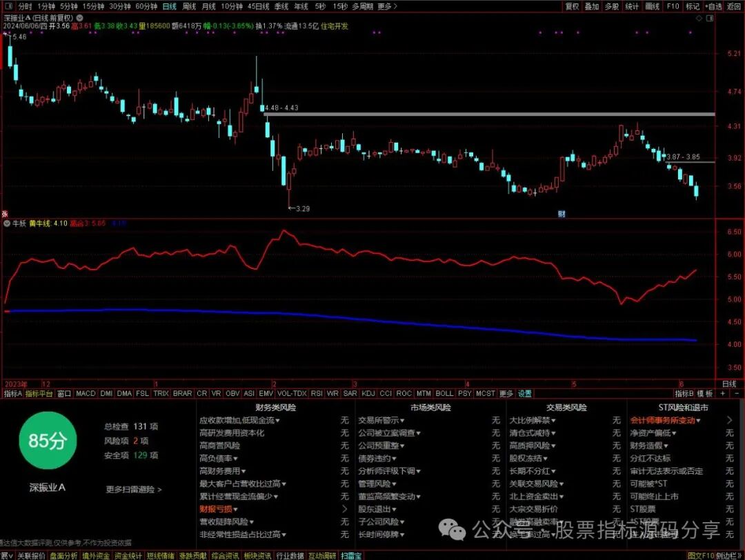The height and width of the screenshot is (560, 745).
Task: Expand the 更多 periods arrow in top bar
Action: tap(387, 6)
